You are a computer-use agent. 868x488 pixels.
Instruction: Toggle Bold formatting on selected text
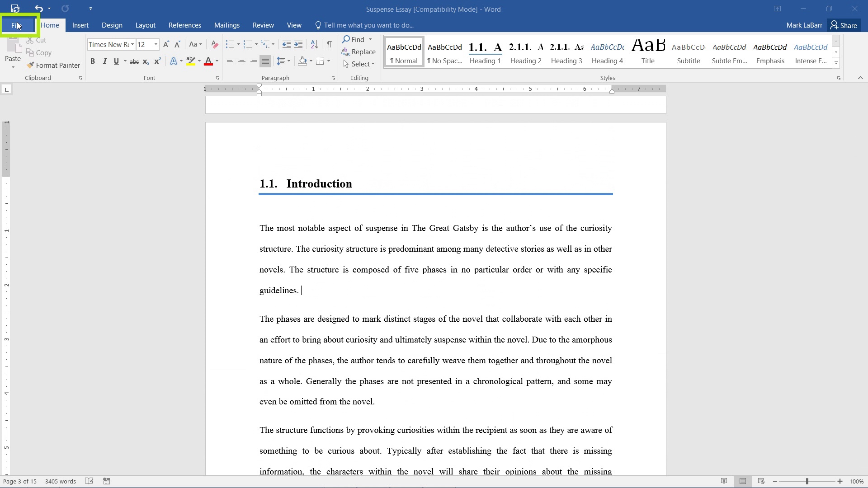[x=92, y=61]
